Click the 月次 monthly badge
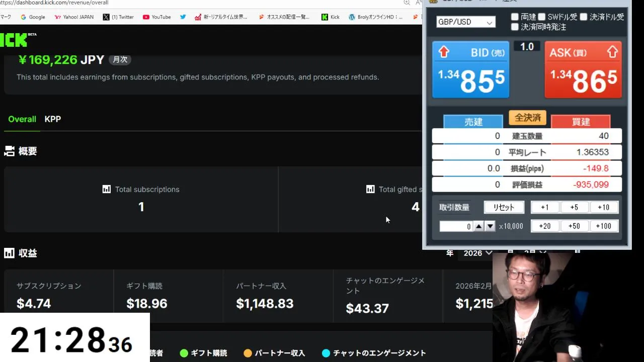Image resolution: width=644 pixels, height=362 pixels. 120,59
